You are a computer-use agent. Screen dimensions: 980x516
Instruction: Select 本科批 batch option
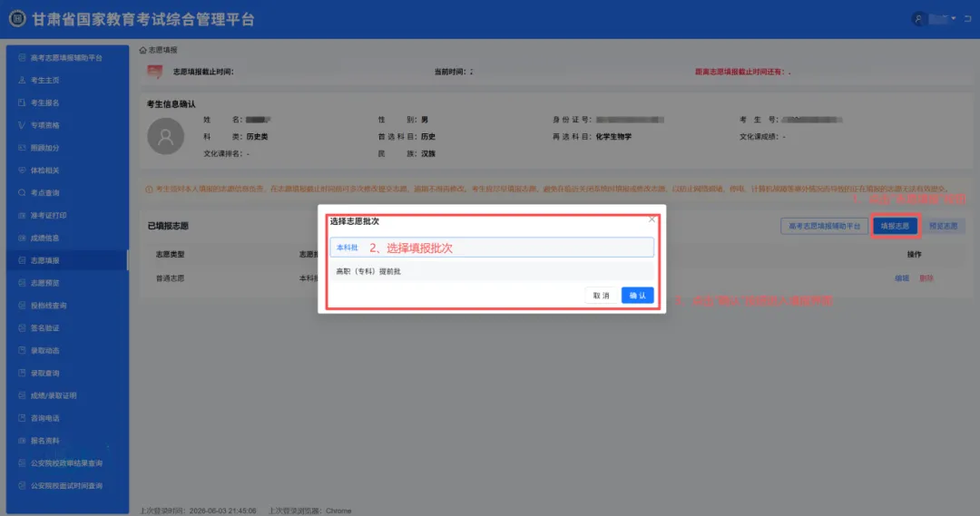[x=491, y=248]
